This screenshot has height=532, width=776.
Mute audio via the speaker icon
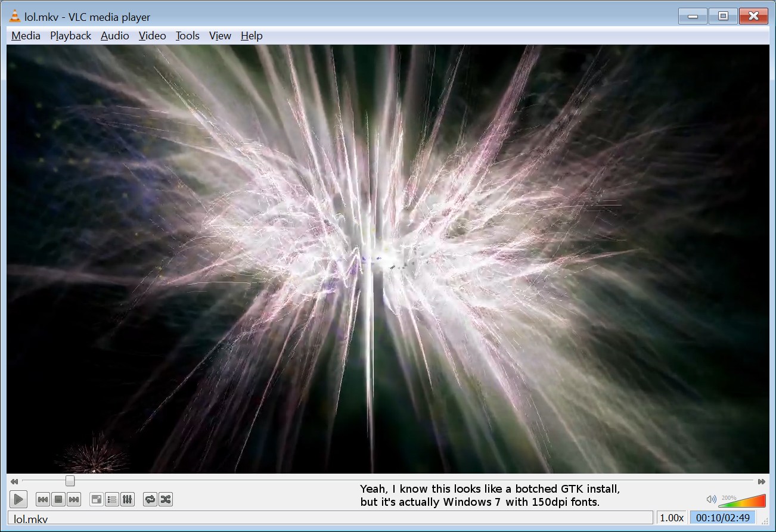point(711,499)
